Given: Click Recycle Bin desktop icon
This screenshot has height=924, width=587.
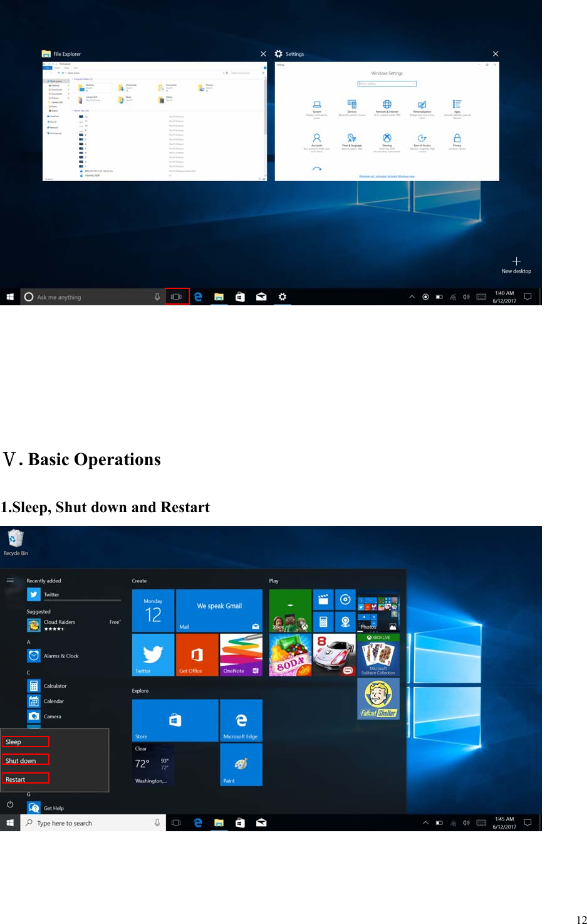Looking at the screenshot, I should pyautogui.click(x=16, y=543).
